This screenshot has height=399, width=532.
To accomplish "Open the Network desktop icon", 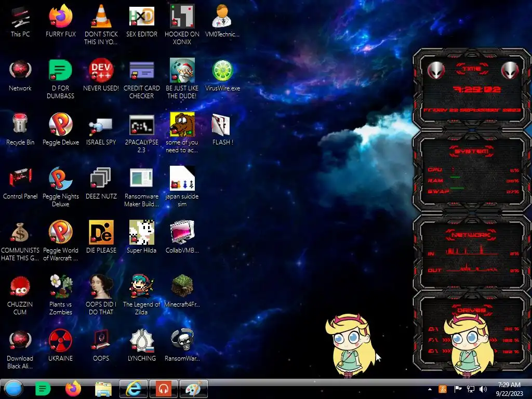I will [x=20, y=75].
